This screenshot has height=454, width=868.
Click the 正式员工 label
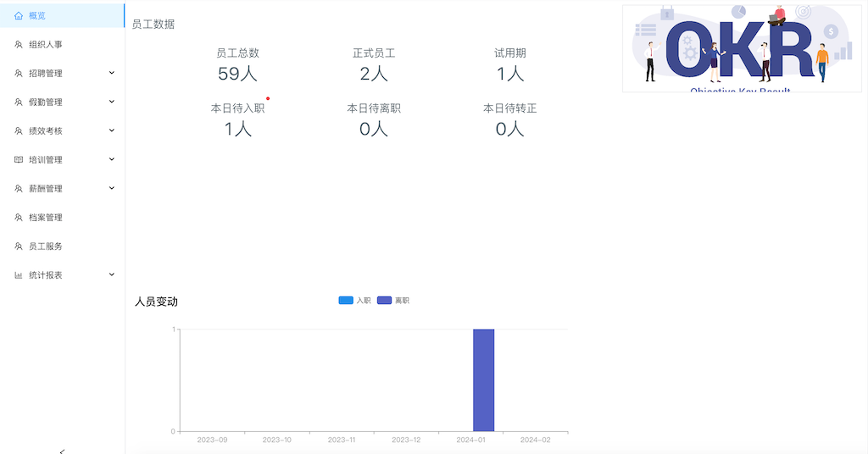(374, 53)
